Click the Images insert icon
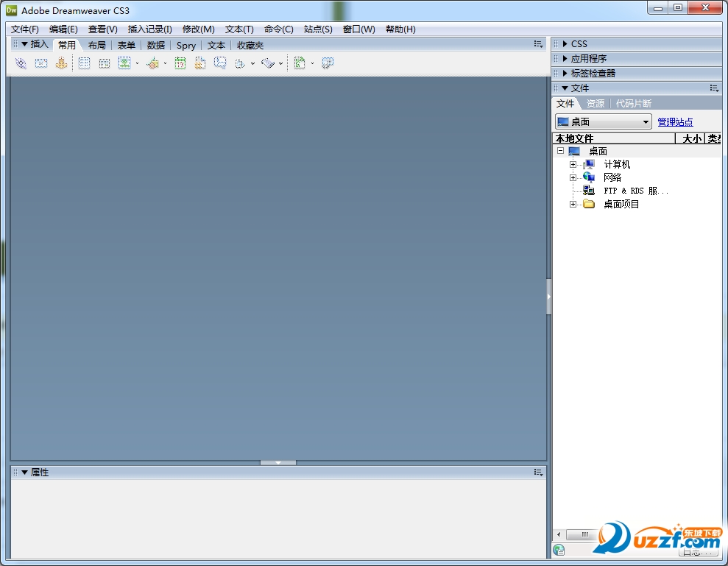 (x=124, y=63)
